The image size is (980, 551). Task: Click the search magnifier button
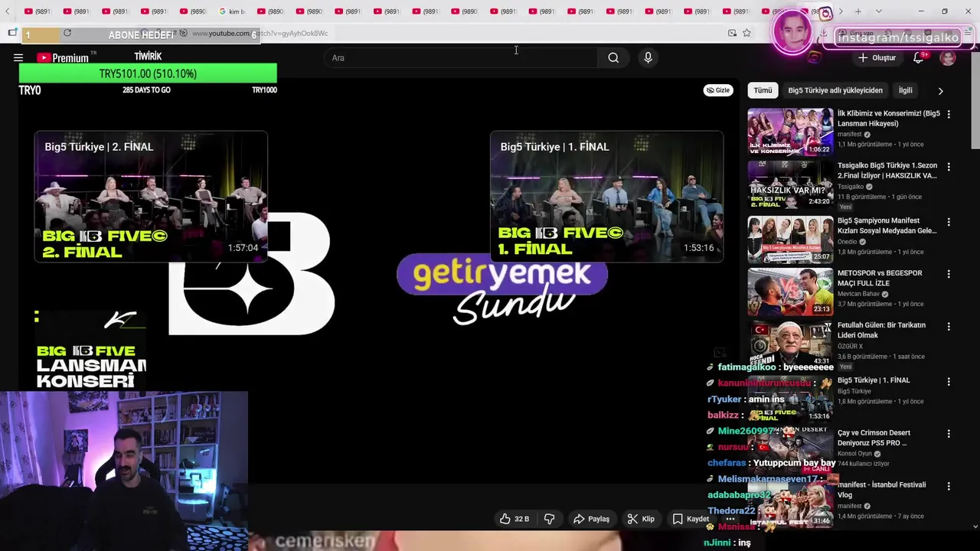tap(613, 57)
